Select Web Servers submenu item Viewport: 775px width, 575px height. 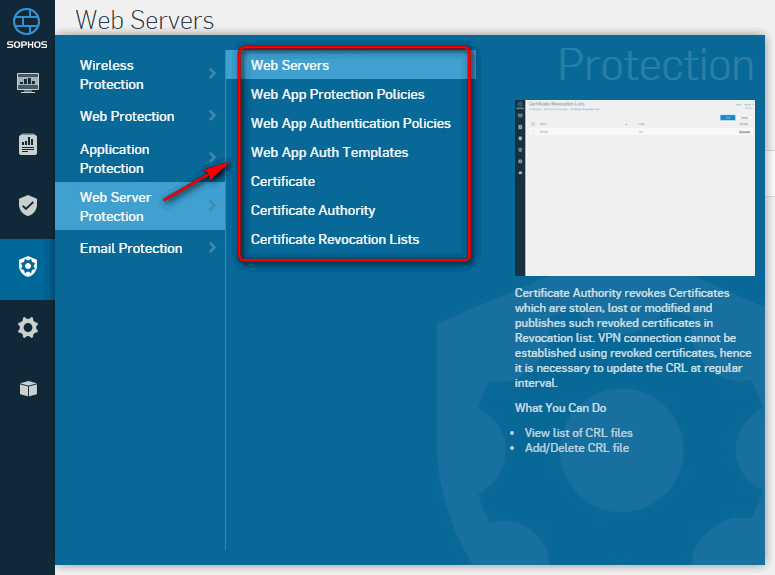click(350, 65)
